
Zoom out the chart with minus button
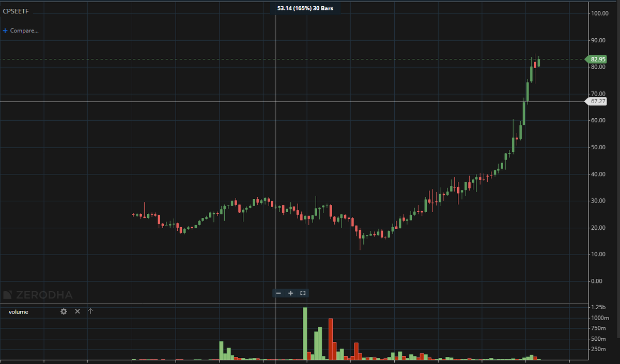[x=278, y=293]
